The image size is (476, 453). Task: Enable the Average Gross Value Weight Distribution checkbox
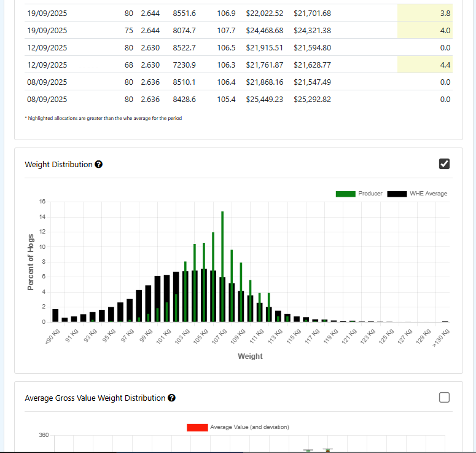444,398
